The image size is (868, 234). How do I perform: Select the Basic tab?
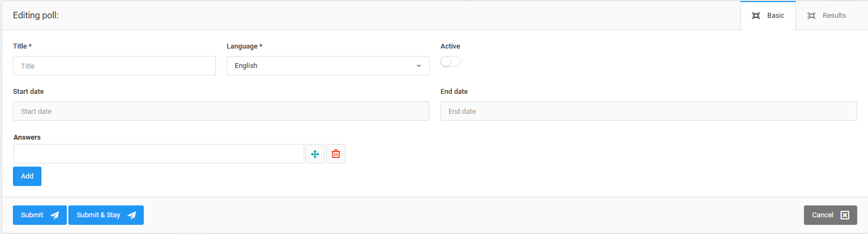(768, 16)
